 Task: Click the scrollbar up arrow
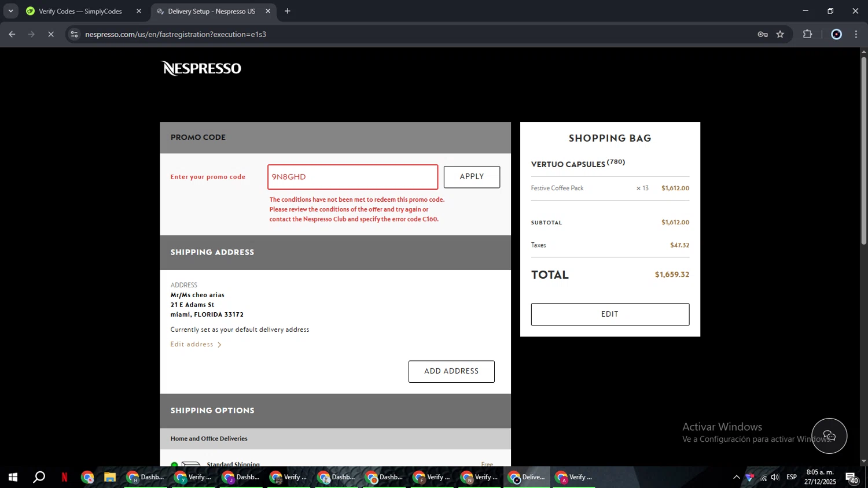(x=863, y=52)
